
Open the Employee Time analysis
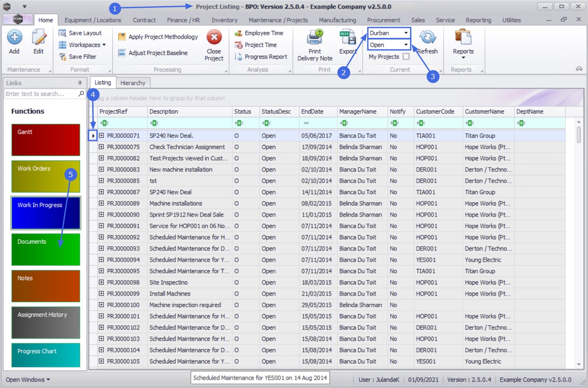tap(264, 33)
